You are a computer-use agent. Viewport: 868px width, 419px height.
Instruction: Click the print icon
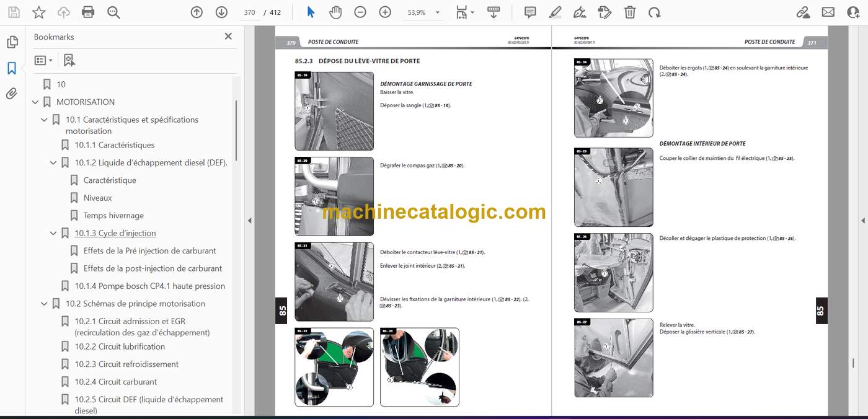tap(88, 12)
